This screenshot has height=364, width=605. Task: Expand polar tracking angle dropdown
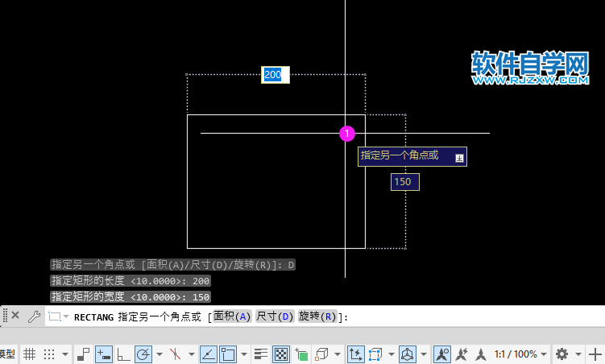coord(160,354)
